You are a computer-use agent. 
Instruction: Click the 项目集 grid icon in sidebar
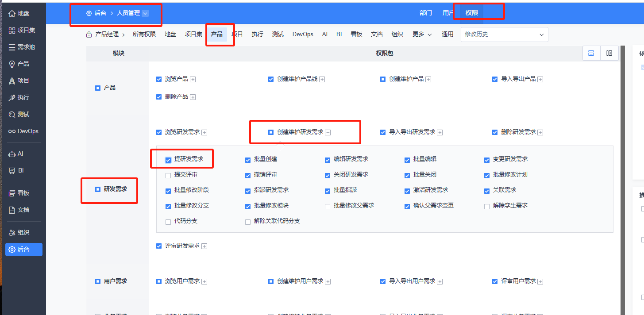tap(12, 30)
